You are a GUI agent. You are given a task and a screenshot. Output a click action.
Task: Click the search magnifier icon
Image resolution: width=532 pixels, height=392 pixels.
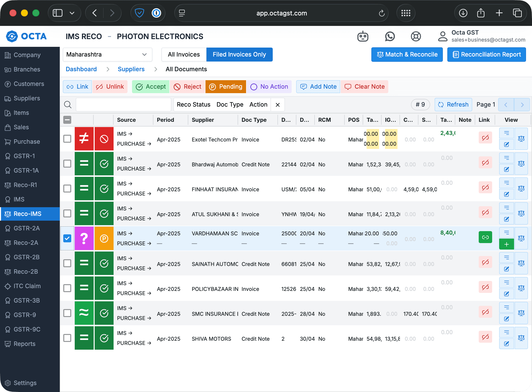[68, 105]
